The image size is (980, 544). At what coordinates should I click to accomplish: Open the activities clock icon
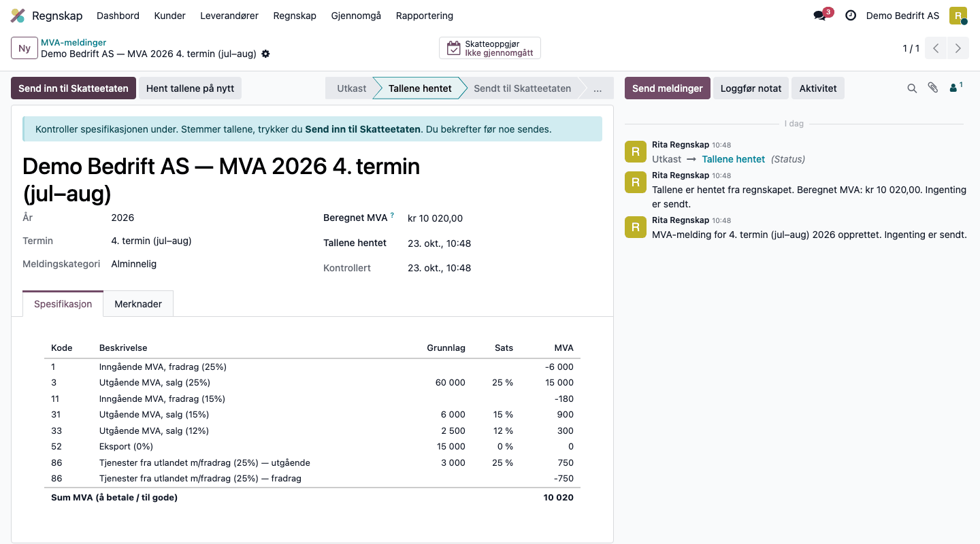pyautogui.click(x=851, y=16)
